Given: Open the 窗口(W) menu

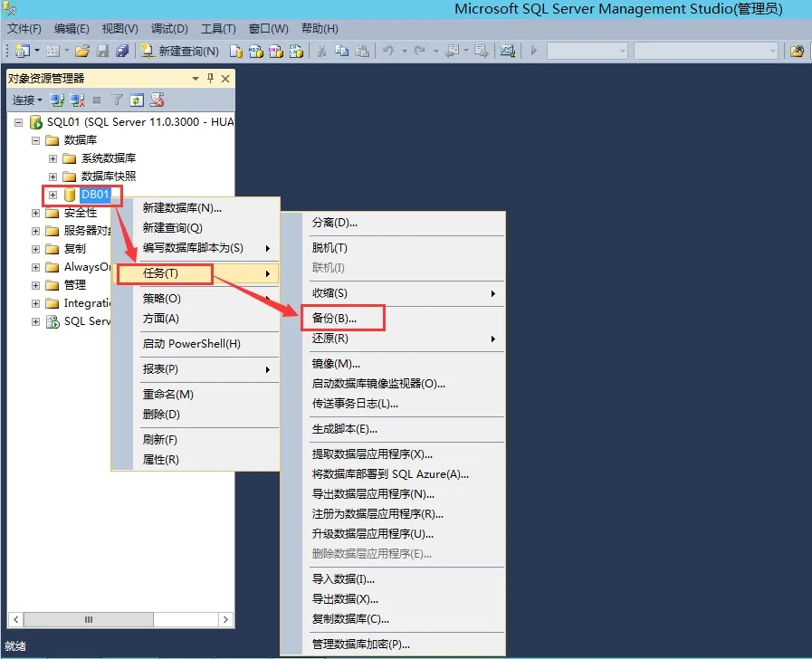Looking at the screenshot, I should [x=268, y=28].
